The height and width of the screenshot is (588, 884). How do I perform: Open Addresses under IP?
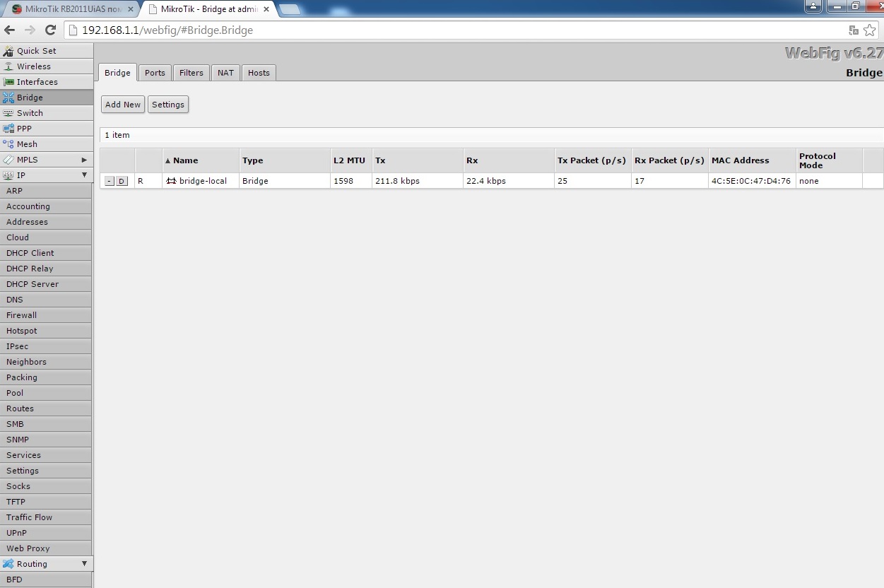(46, 222)
